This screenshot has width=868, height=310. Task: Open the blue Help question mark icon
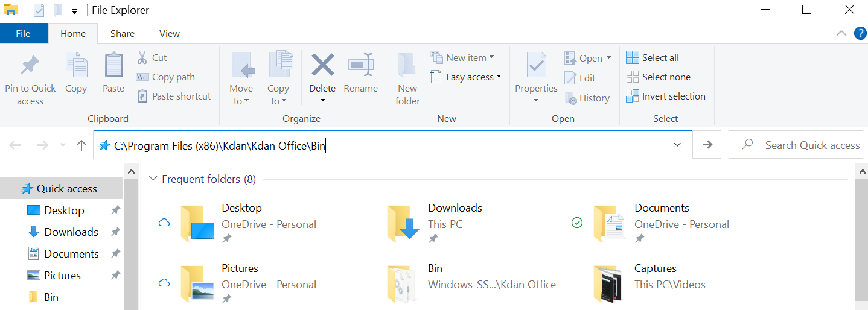[x=860, y=33]
